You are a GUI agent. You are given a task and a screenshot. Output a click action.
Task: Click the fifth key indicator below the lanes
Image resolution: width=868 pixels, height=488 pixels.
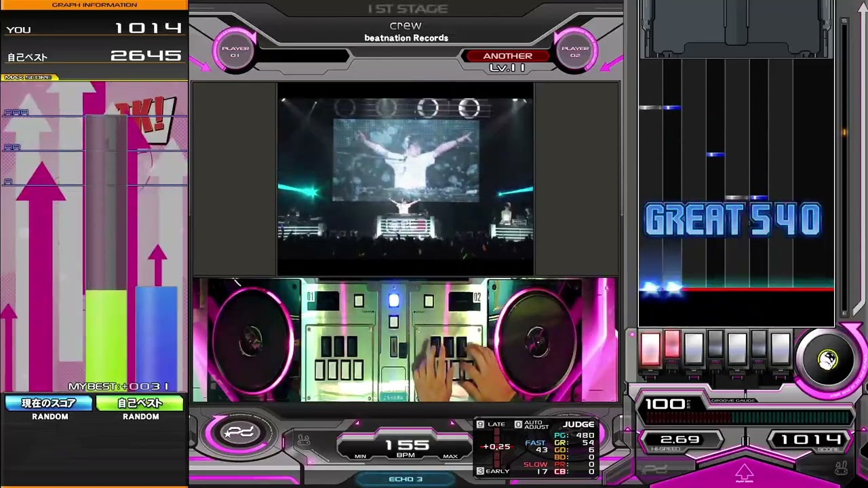(x=736, y=348)
